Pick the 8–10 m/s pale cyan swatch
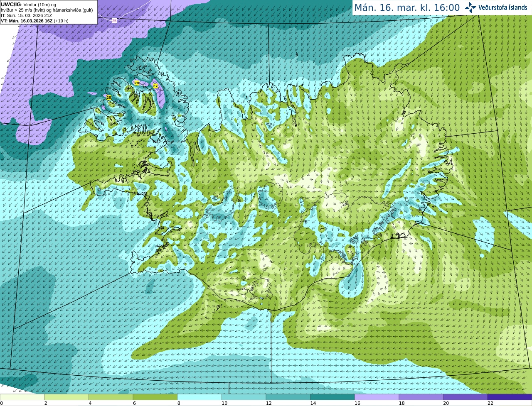The image size is (532, 406). click(x=199, y=397)
